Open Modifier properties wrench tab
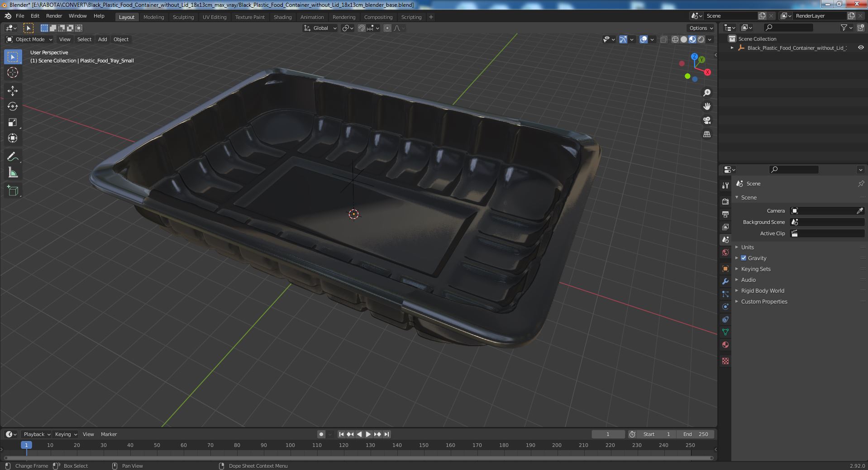 [725, 281]
